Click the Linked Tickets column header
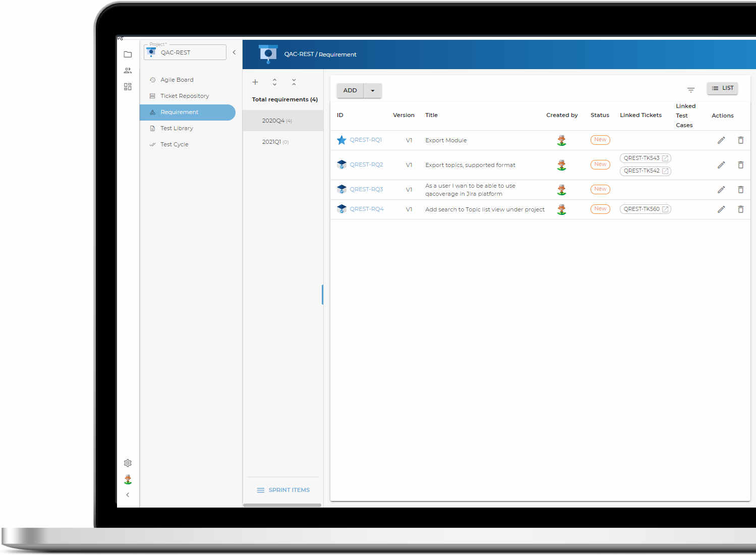The image size is (756, 555). click(x=641, y=115)
